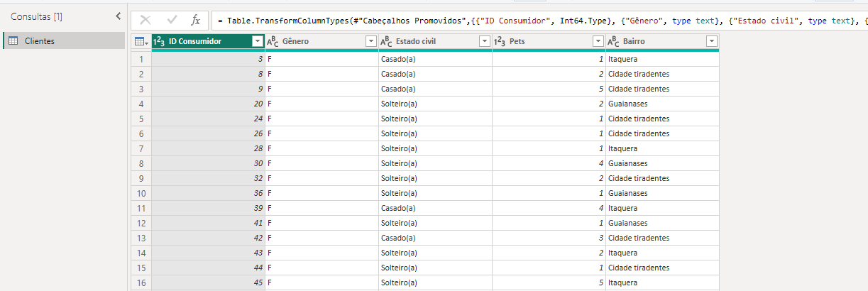
Task: Confirm the formula with the checkmark icon
Action: [x=171, y=21]
